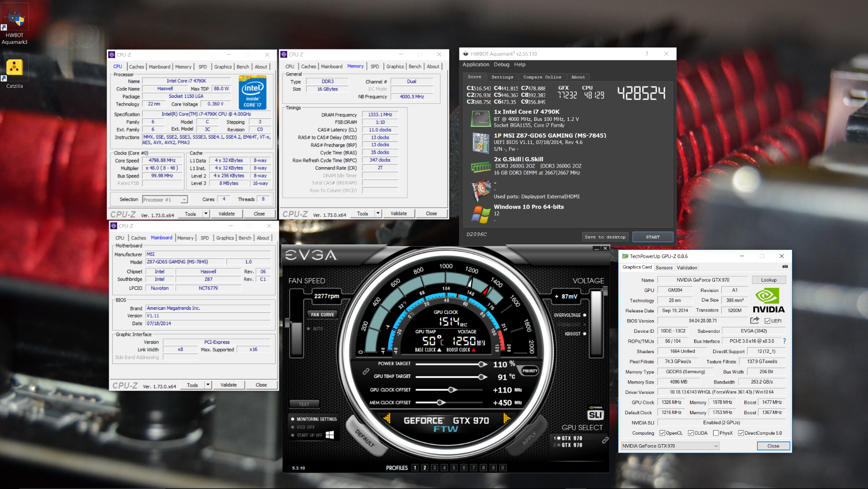Toggle the CUDA checkbox
This screenshot has width=868, height=489.
point(691,433)
